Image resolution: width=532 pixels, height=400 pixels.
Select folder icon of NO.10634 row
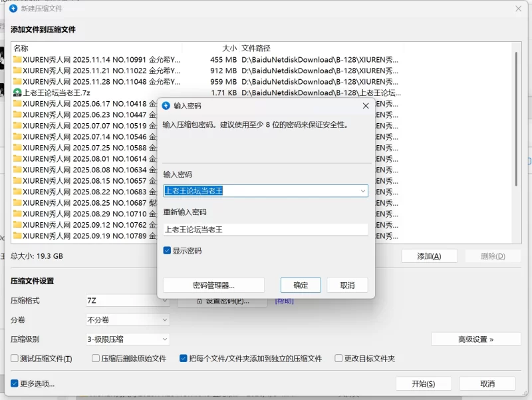17,170
